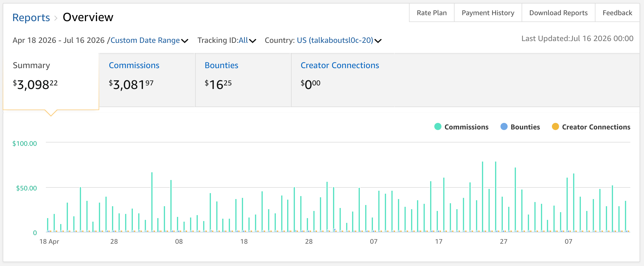
Task: Open the Creator Connections tab
Action: [343, 80]
